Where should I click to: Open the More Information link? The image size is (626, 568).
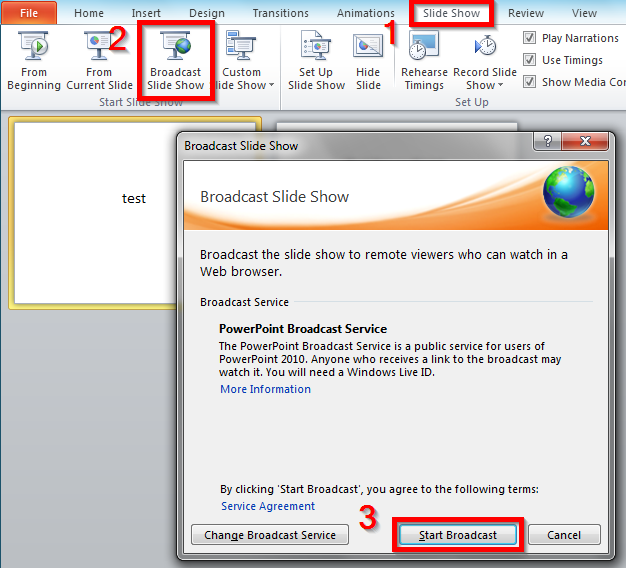265,389
